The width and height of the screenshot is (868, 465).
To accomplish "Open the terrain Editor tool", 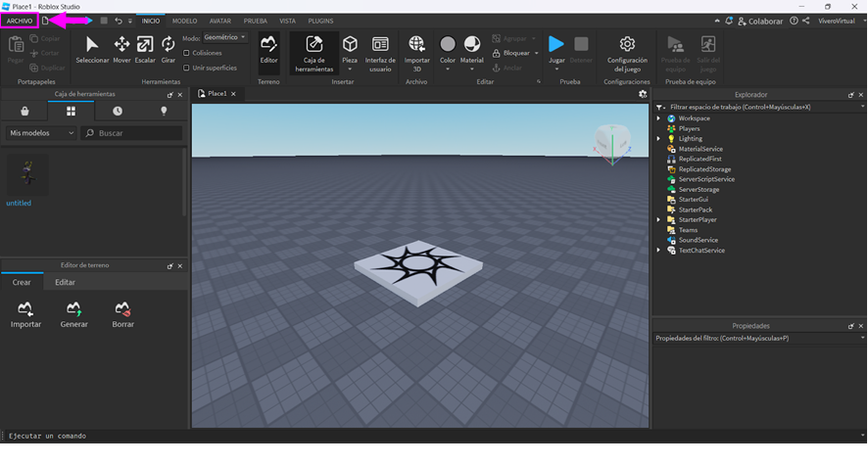I will click(x=268, y=49).
